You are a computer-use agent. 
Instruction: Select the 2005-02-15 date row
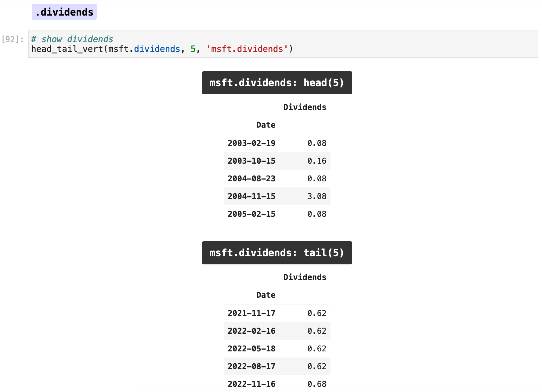(x=277, y=214)
